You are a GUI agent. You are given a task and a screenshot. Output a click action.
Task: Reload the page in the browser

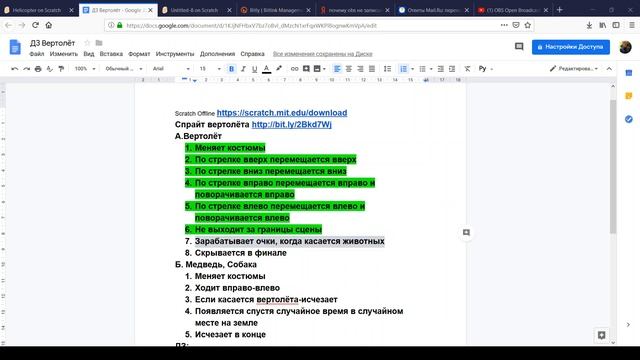tap(35, 25)
